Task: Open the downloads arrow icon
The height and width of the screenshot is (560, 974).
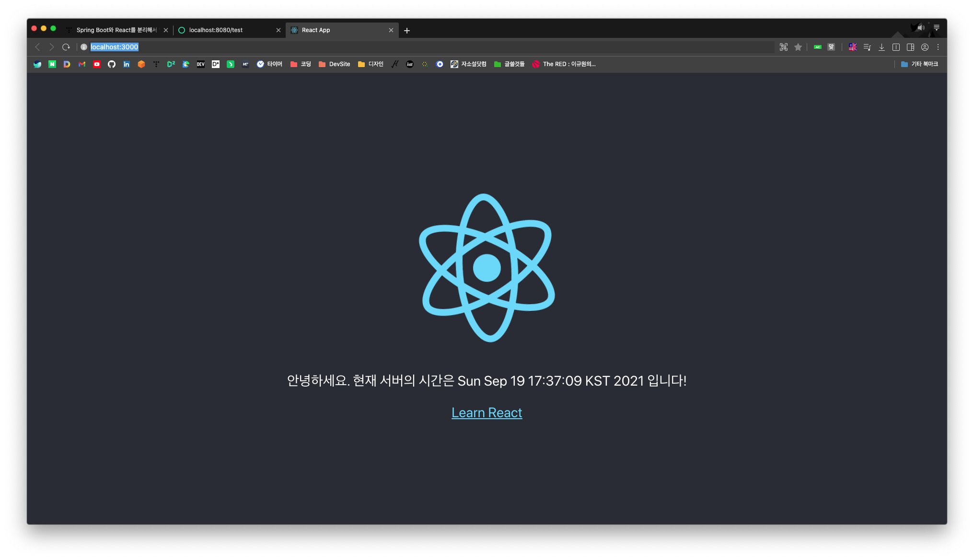Action: click(881, 47)
